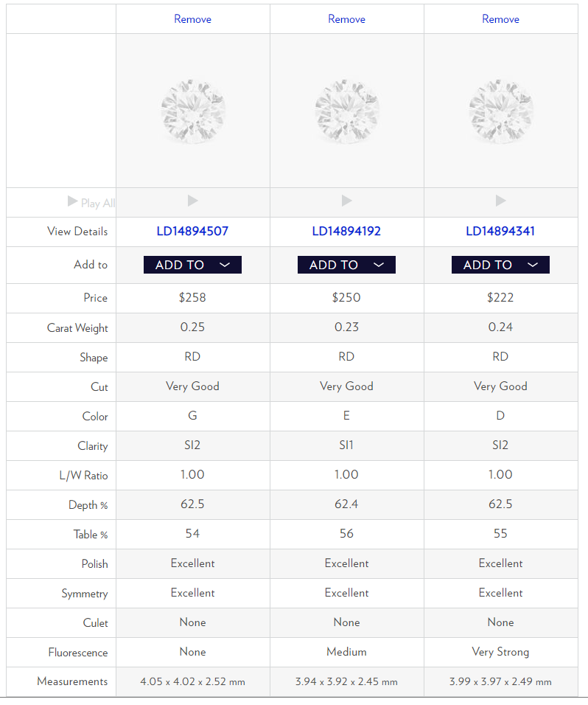Screen dimensions: 588x705
Task: Click the $222 price cell
Action: point(500,298)
